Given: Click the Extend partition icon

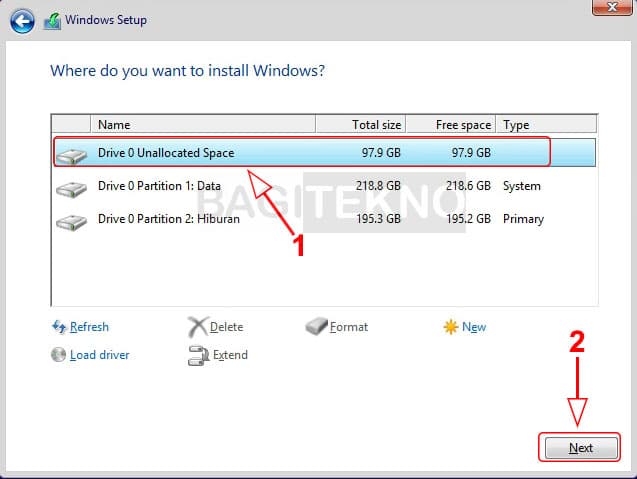Looking at the screenshot, I should [199, 355].
